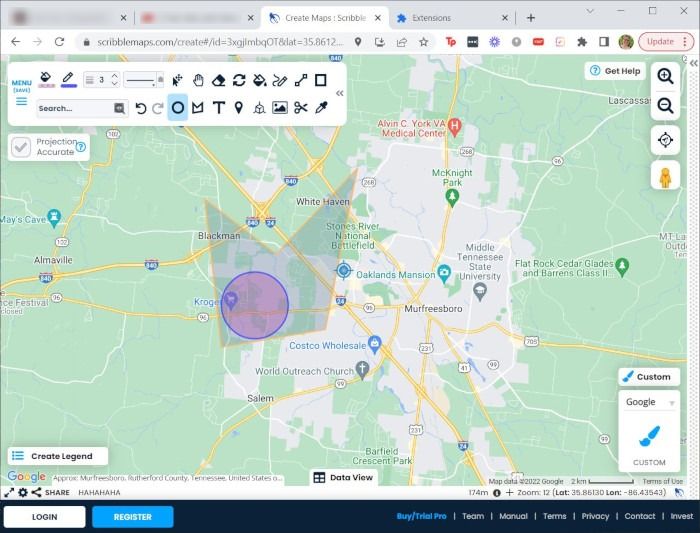
Task: Open the Buy/Trial Pro link
Action: pos(421,516)
